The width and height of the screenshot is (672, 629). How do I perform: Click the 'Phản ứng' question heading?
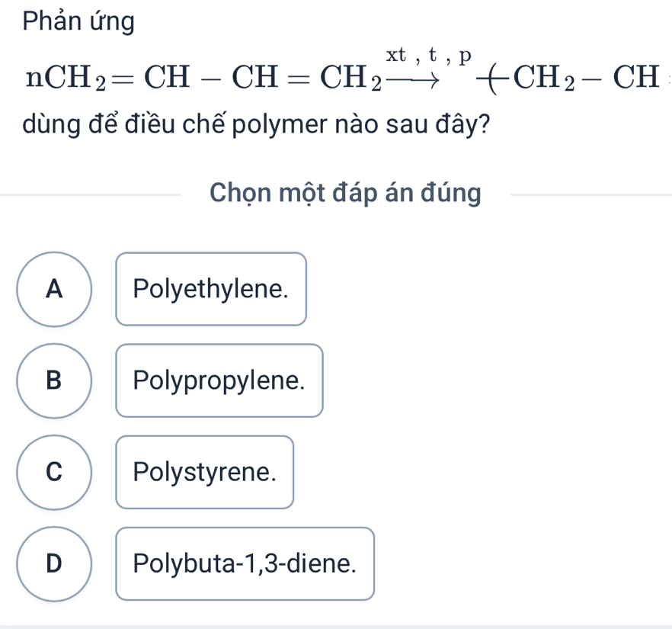pos(79,21)
